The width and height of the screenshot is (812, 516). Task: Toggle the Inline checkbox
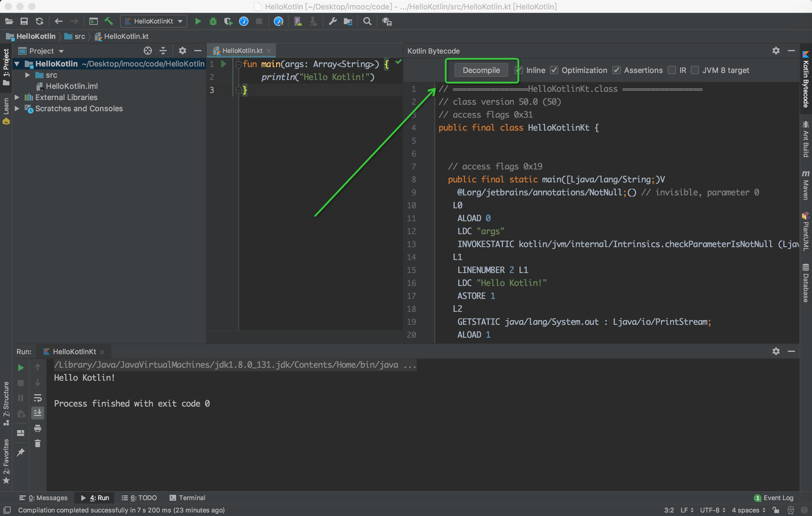point(519,70)
